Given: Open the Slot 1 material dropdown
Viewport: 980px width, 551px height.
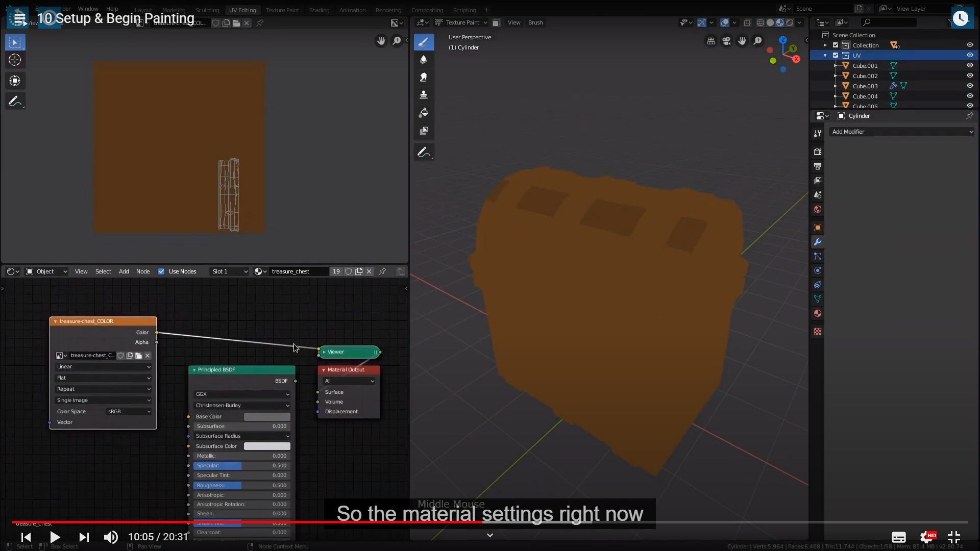Looking at the screenshot, I should (x=230, y=271).
